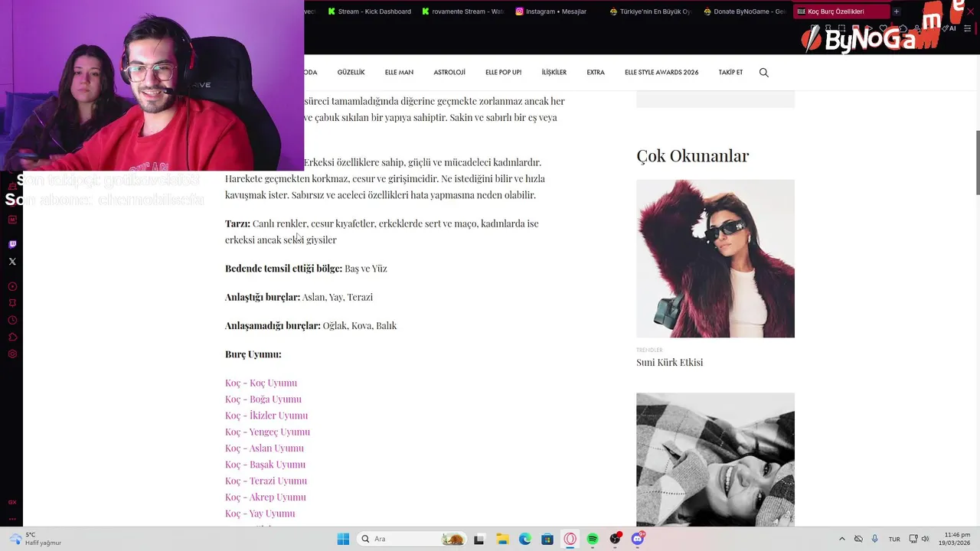
Task: Open ELLE STYLE AWARDS 2026 menu
Action: (661, 73)
